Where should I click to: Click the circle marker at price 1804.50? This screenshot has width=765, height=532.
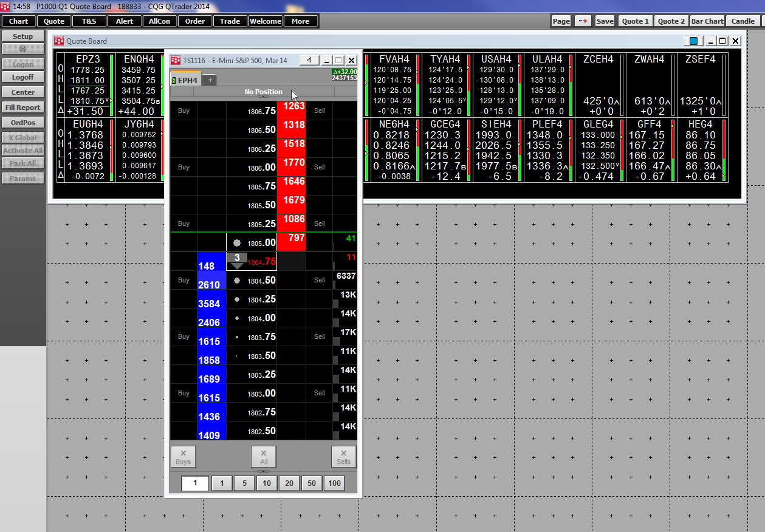pos(236,281)
